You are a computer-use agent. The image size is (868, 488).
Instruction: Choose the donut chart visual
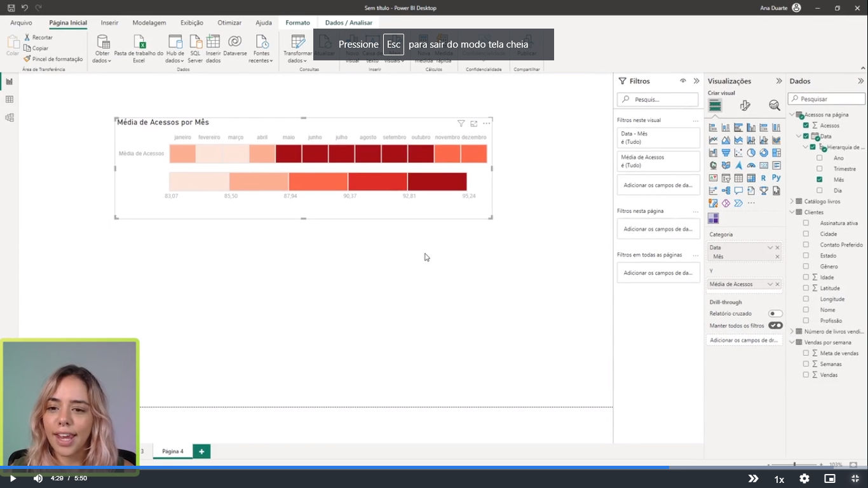pyautogui.click(x=764, y=153)
